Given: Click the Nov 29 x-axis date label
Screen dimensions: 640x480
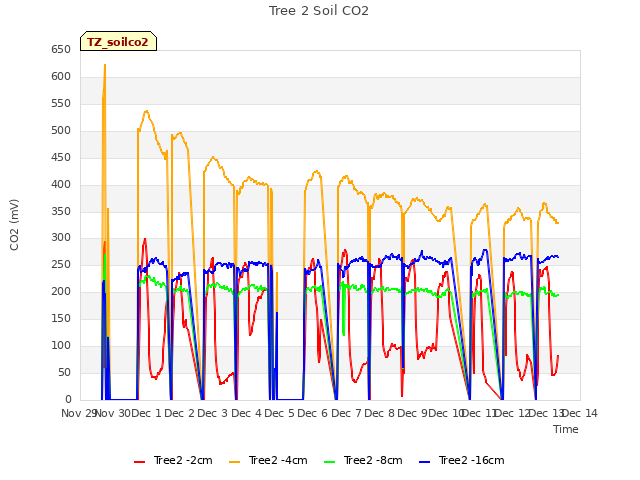Looking at the screenshot, I should (79, 413).
